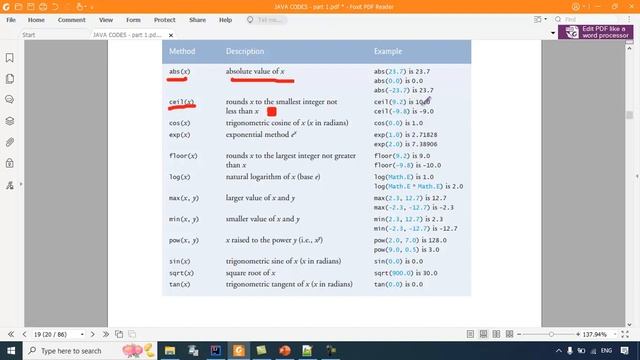Open the page number dropdown
The image size is (640, 360).
click(x=82, y=334)
